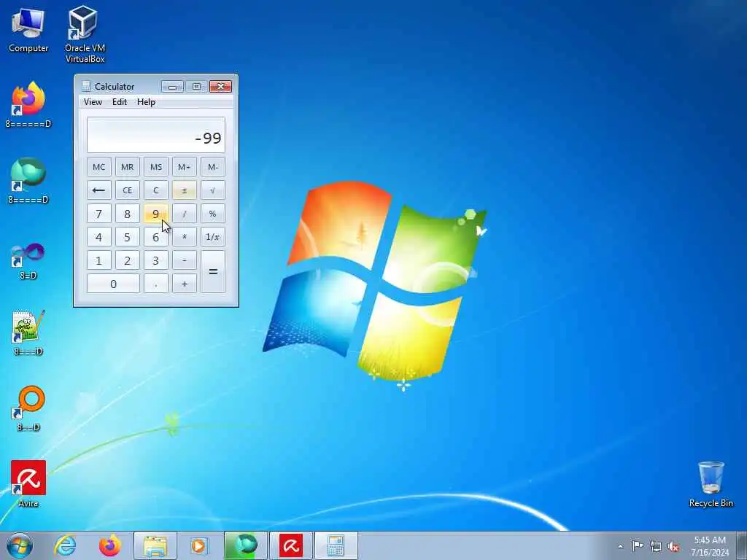Open the Avira desktop shortcut

click(28, 484)
